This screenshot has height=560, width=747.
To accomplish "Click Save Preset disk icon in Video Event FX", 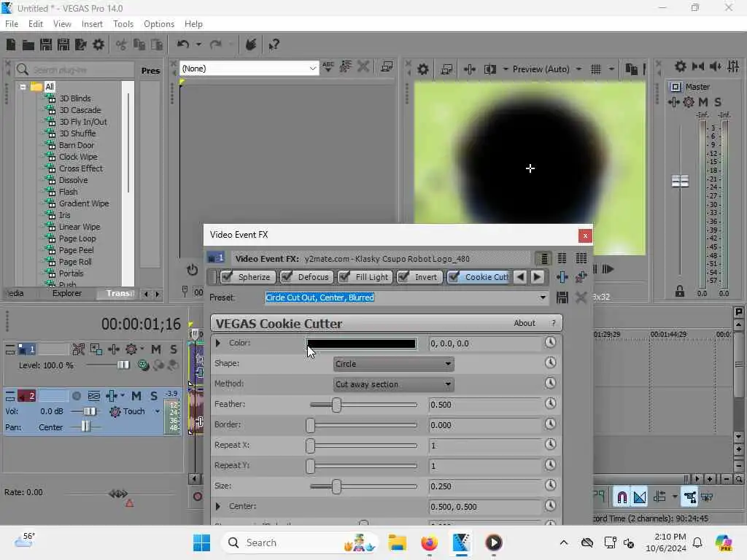I will (562, 297).
